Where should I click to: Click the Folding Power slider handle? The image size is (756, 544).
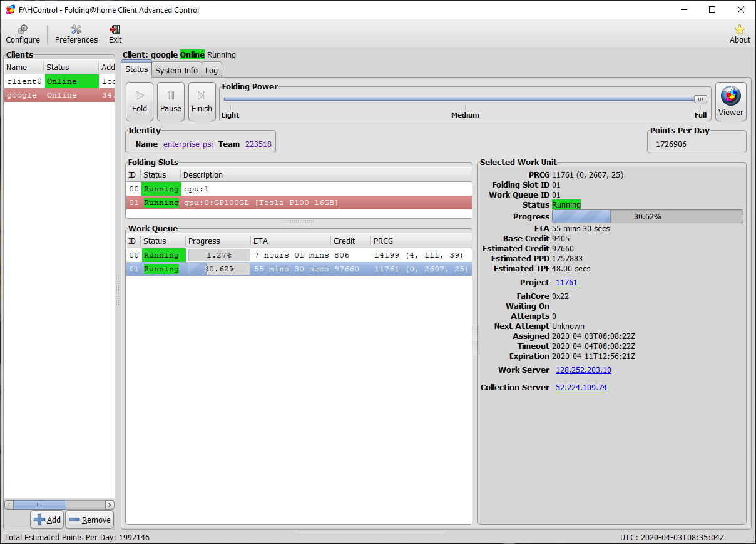700,99
